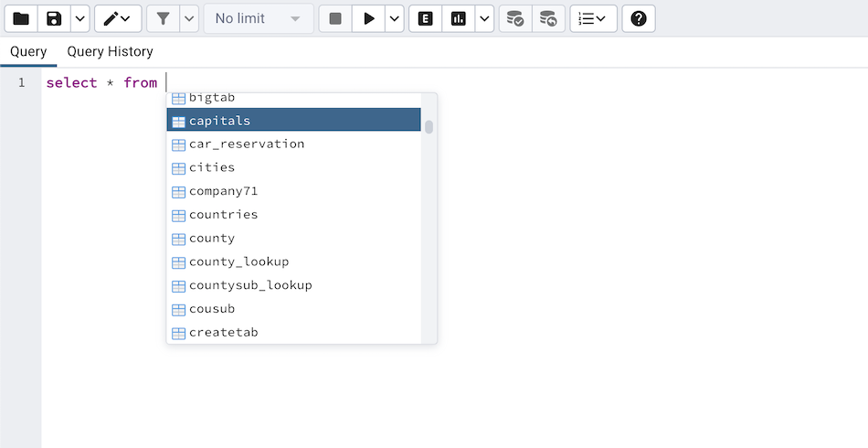The width and height of the screenshot is (868, 448).
Task: Expand the Execute options arrow
Action: click(x=394, y=18)
